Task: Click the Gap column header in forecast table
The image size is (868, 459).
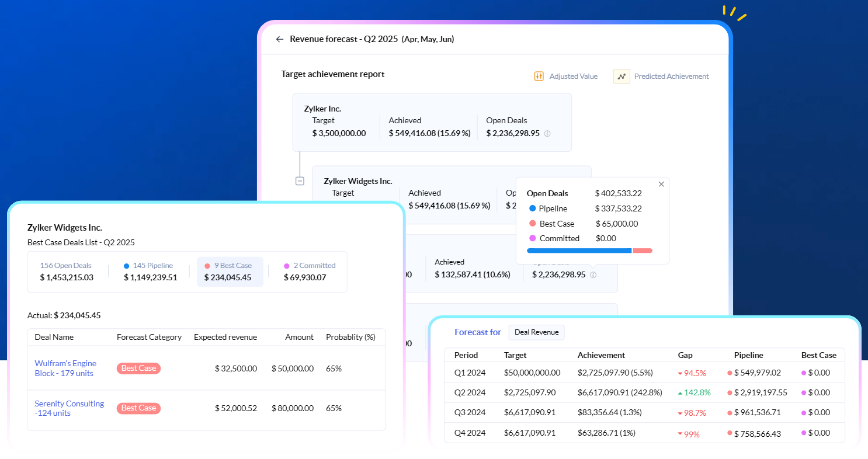Action: (685, 355)
